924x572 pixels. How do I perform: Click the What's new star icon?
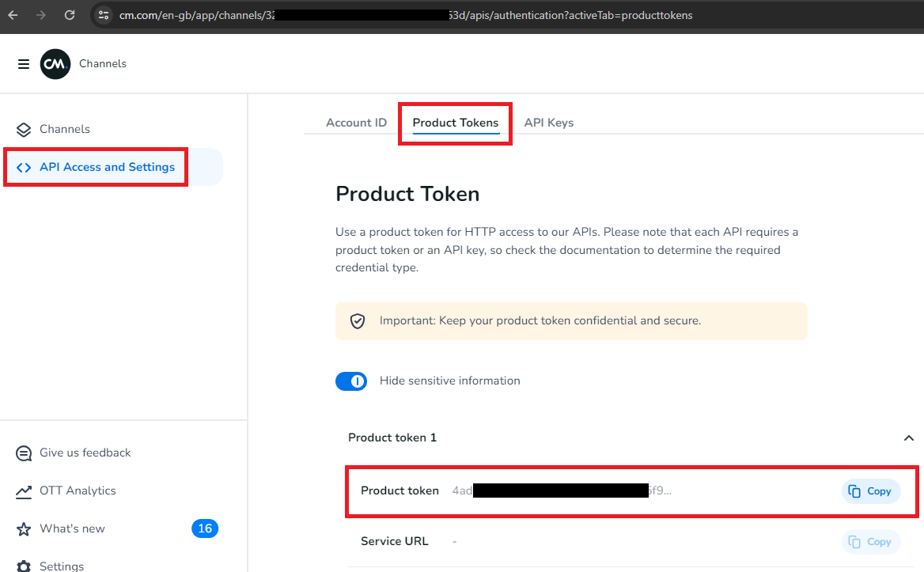(24, 529)
